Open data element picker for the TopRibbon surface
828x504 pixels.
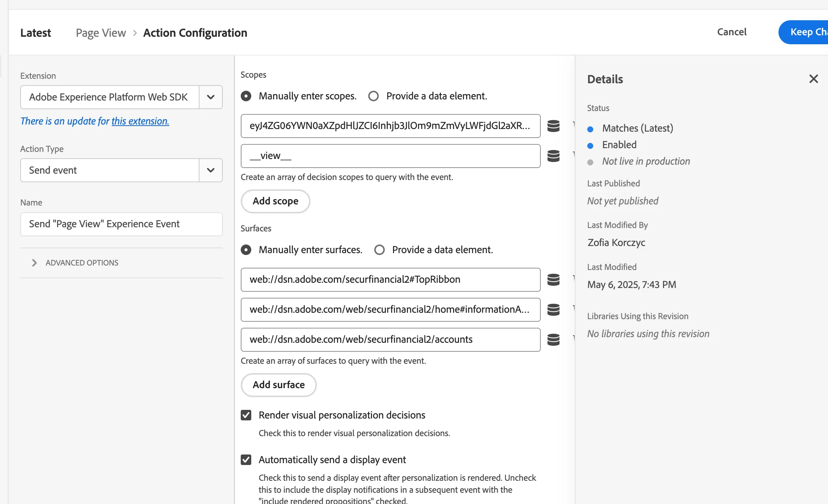coord(553,280)
